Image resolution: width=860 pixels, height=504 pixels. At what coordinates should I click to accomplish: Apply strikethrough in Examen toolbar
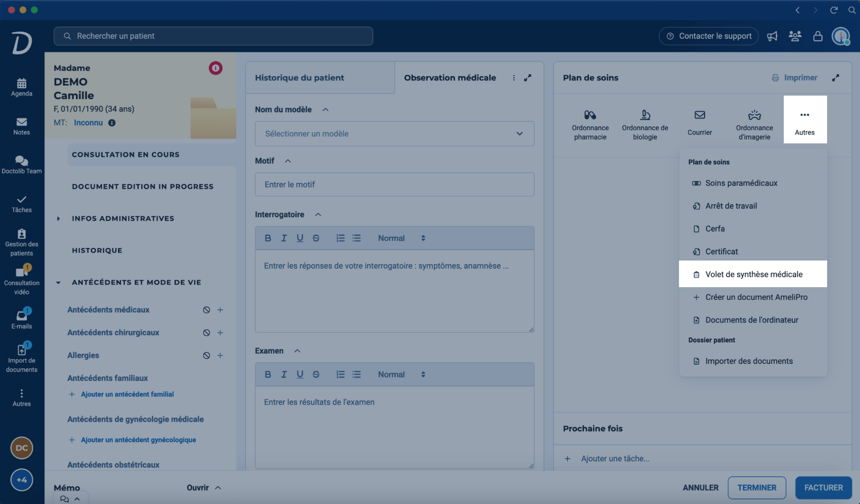[316, 374]
